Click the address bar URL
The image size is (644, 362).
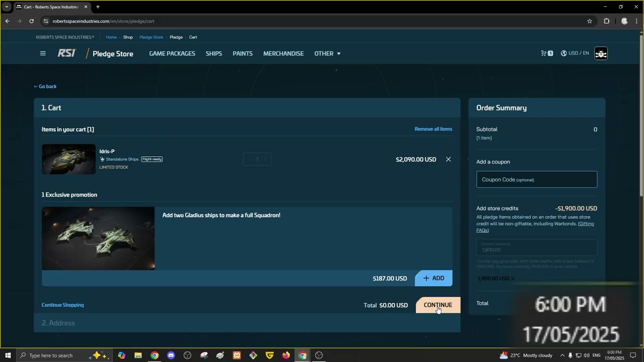tap(103, 21)
